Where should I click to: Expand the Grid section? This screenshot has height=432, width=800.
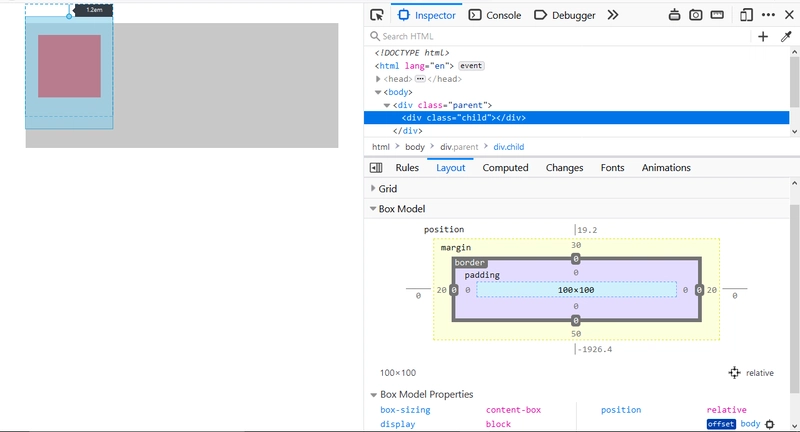tap(374, 188)
